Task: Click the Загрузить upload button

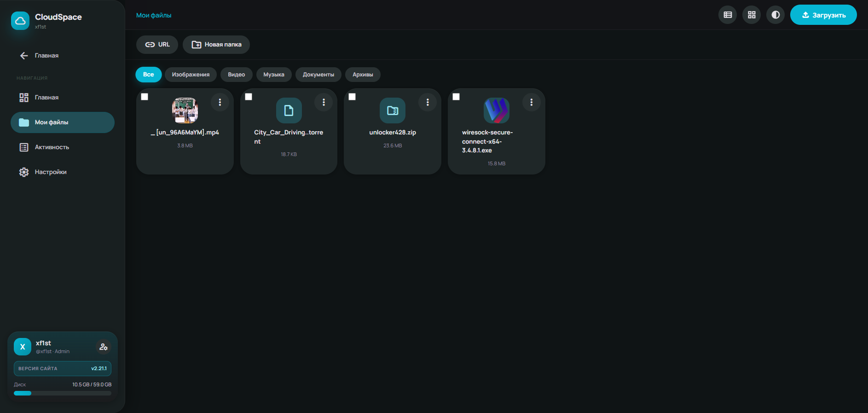Action: coord(823,15)
